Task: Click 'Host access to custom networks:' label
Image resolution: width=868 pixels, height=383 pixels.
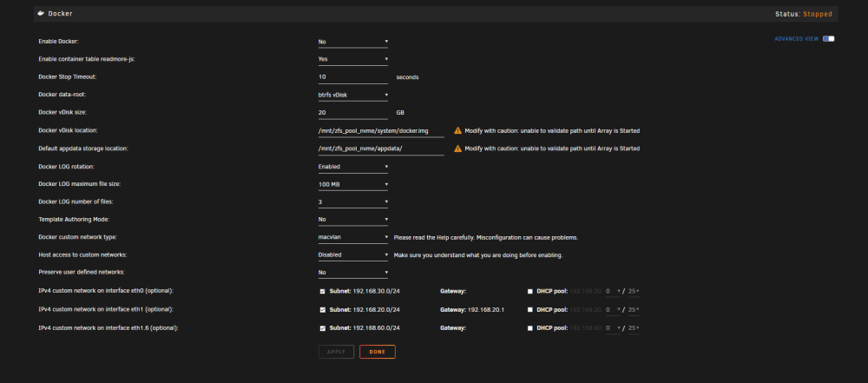Action: click(82, 255)
